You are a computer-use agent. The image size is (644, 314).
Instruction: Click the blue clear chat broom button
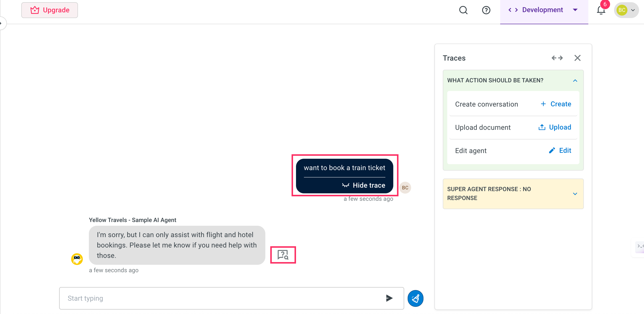[415, 298]
